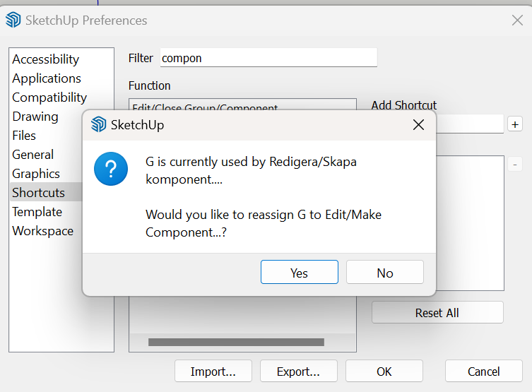532x392 pixels.
Task: Click the Filter text field
Action: pyautogui.click(x=268, y=58)
